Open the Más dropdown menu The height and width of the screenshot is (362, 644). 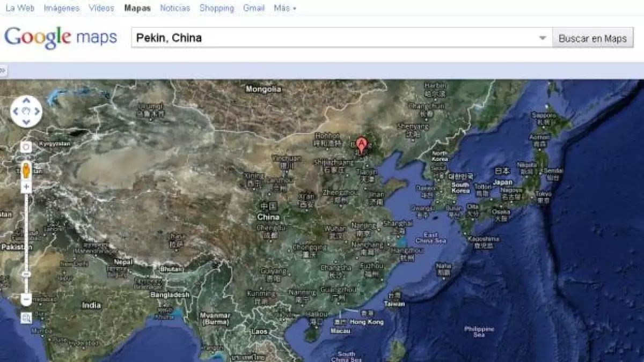click(x=284, y=8)
